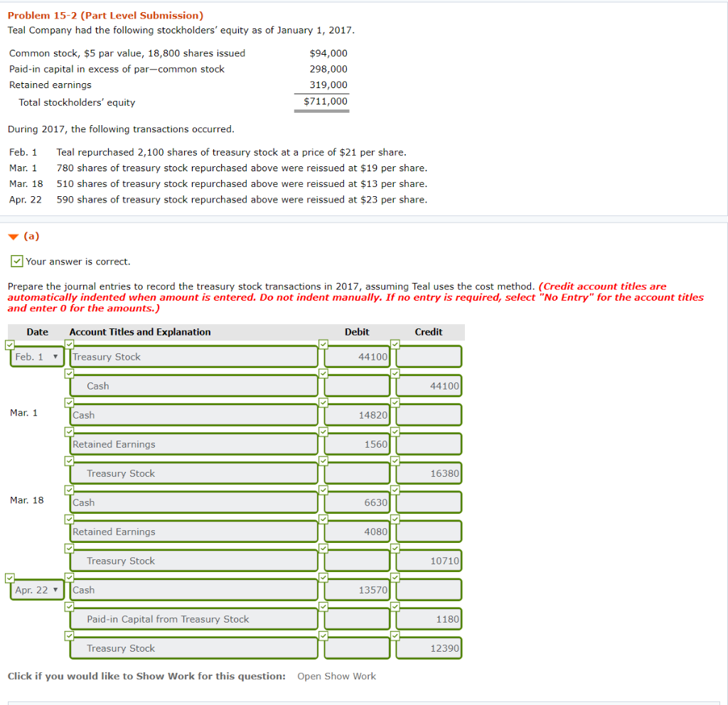Click the Your answer is correct label
The width and height of the screenshot is (728, 705).
[x=77, y=261]
